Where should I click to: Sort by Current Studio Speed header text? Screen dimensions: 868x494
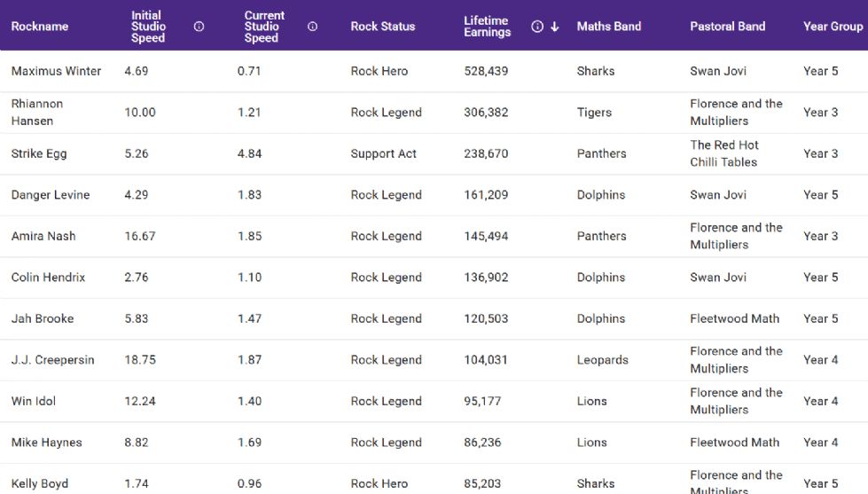tap(264, 27)
